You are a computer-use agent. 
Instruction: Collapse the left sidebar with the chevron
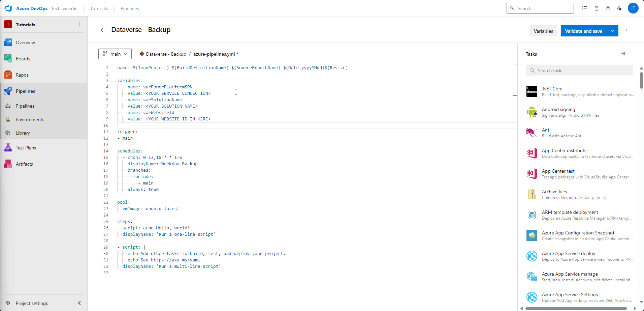79,303
